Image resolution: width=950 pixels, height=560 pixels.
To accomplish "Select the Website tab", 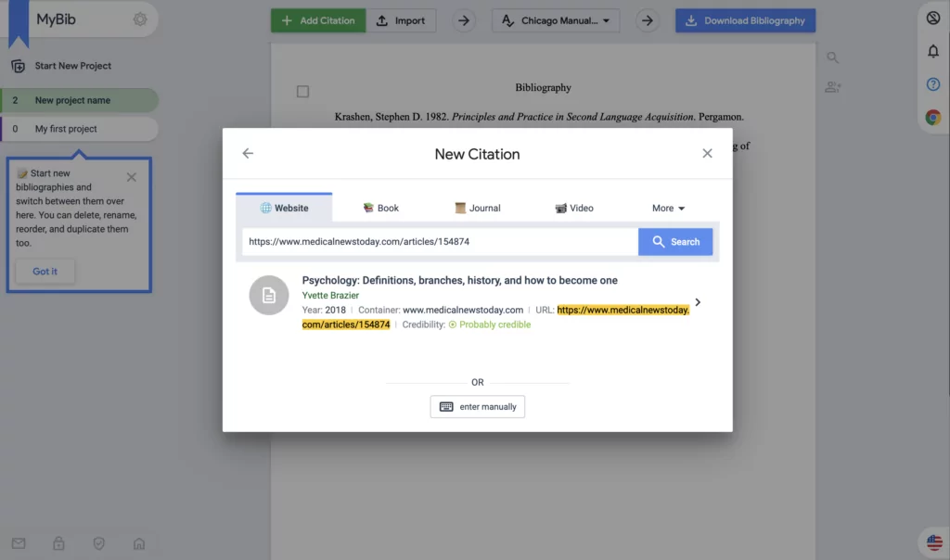I will click(x=284, y=208).
